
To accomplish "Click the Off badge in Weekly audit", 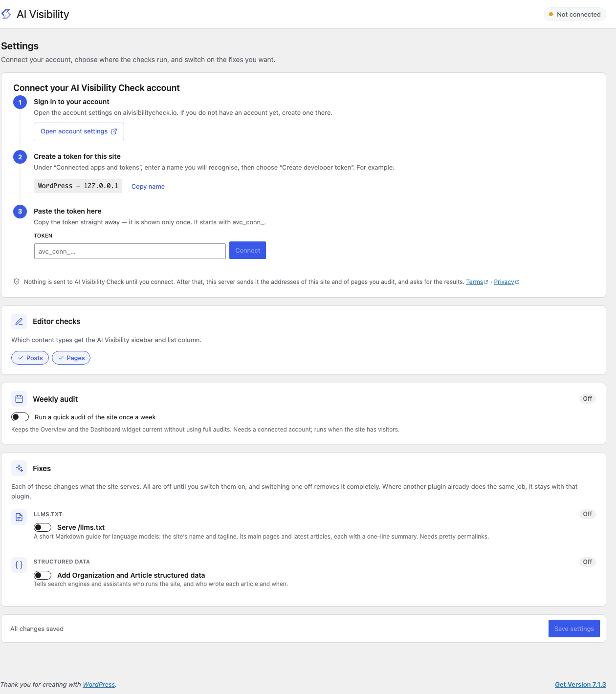I will (x=587, y=399).
